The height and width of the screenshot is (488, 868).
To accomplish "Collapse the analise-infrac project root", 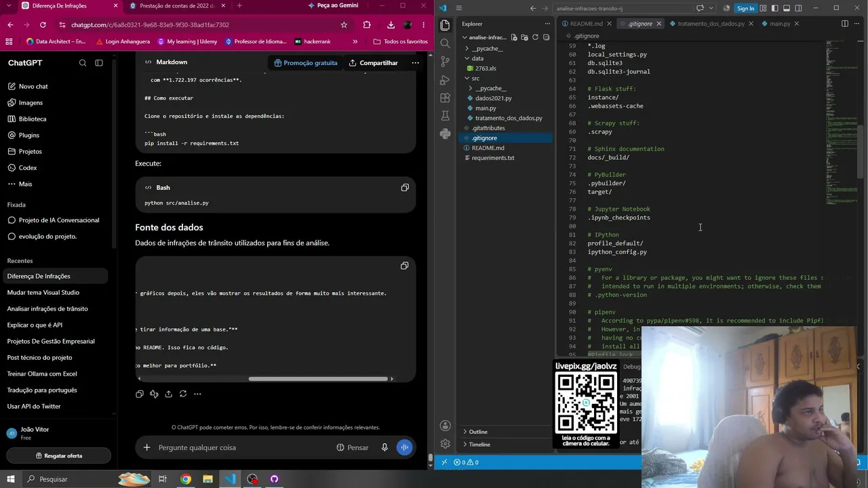I will coord(465,37).
